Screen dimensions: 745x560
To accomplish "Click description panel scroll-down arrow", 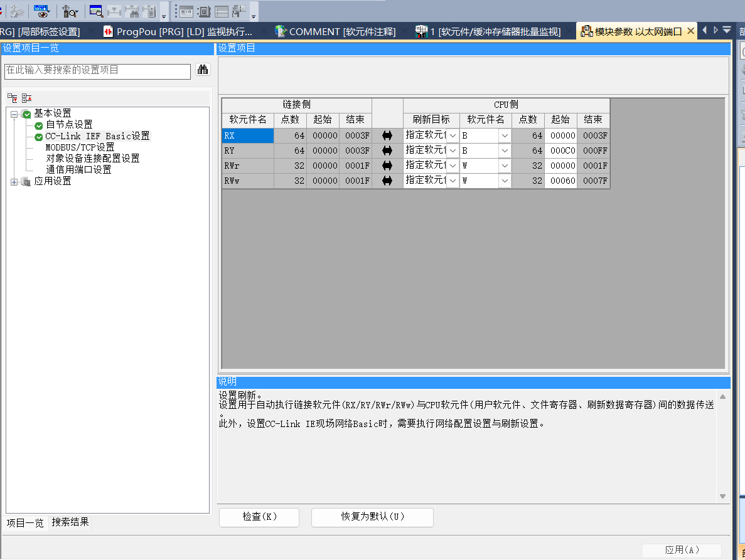I will point(722,496).
